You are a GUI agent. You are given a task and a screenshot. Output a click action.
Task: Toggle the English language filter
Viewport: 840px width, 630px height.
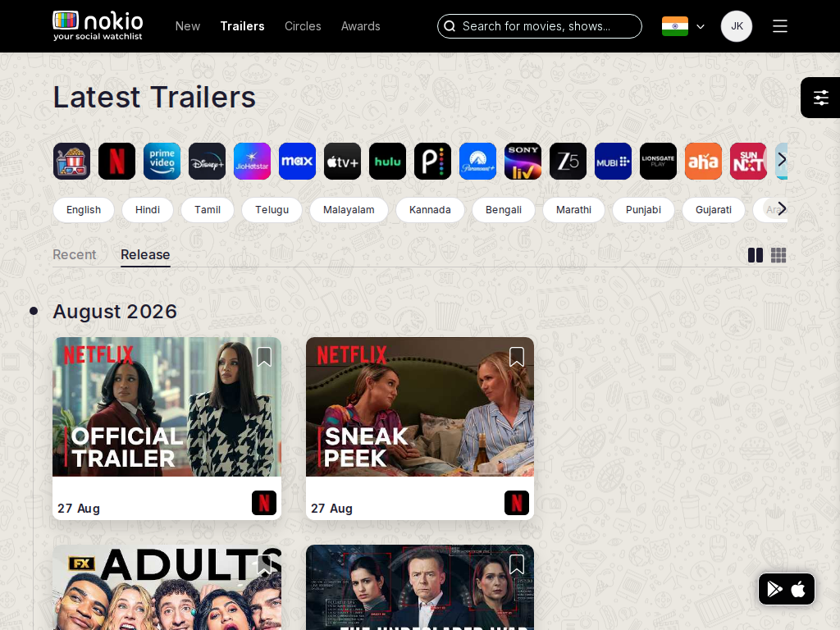[84, 209]
